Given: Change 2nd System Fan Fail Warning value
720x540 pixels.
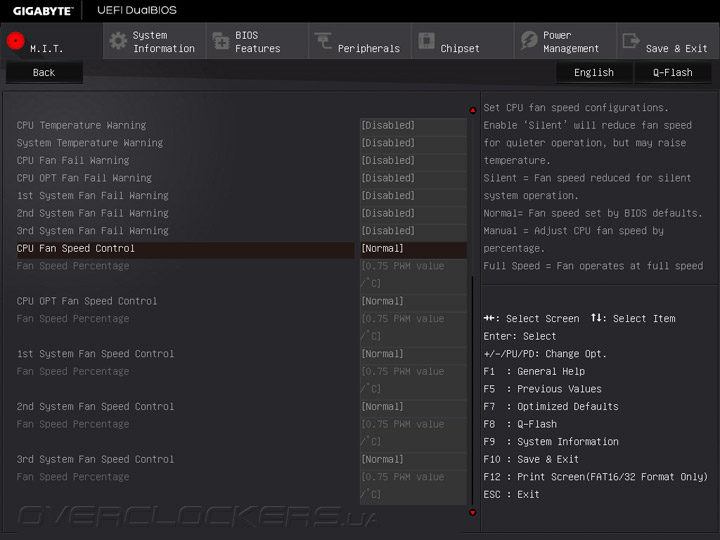Looking at the screenshot, I should (413, 213).
